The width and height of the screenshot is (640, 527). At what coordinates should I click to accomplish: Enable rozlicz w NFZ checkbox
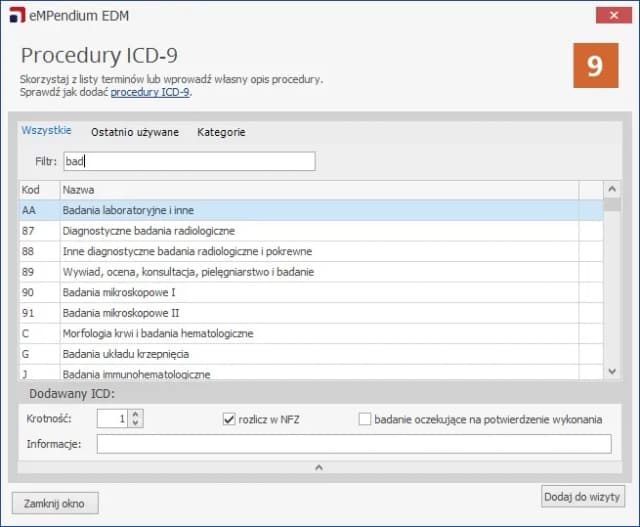pos(229,419)
